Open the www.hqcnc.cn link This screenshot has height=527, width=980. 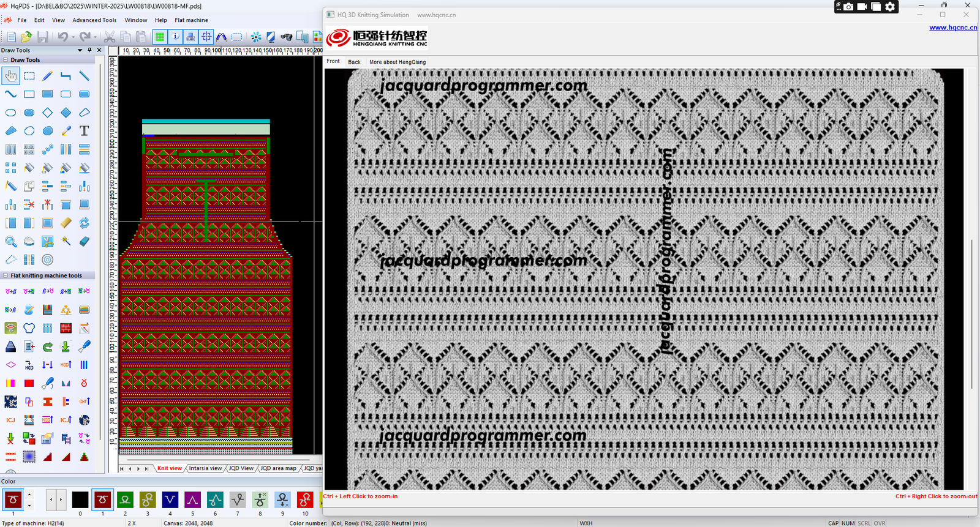952,28
